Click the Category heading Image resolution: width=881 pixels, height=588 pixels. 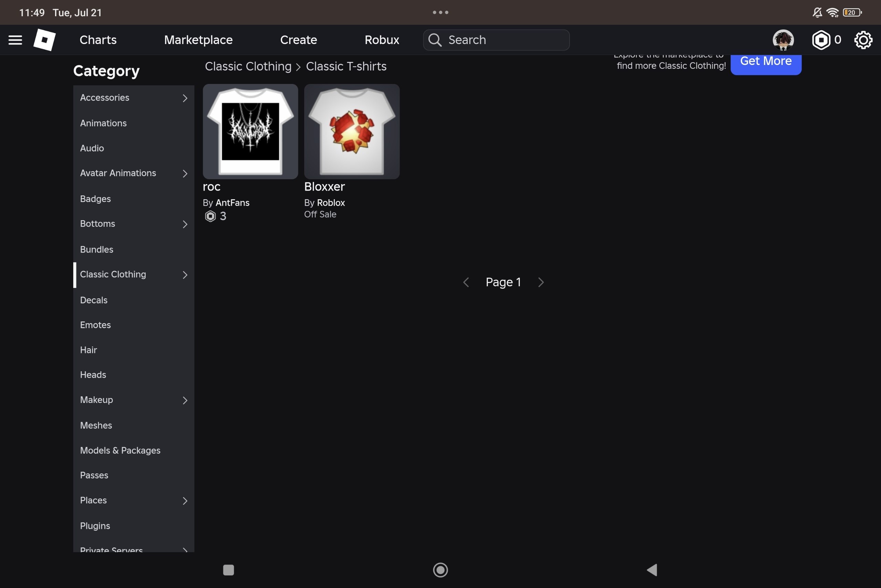107,71
